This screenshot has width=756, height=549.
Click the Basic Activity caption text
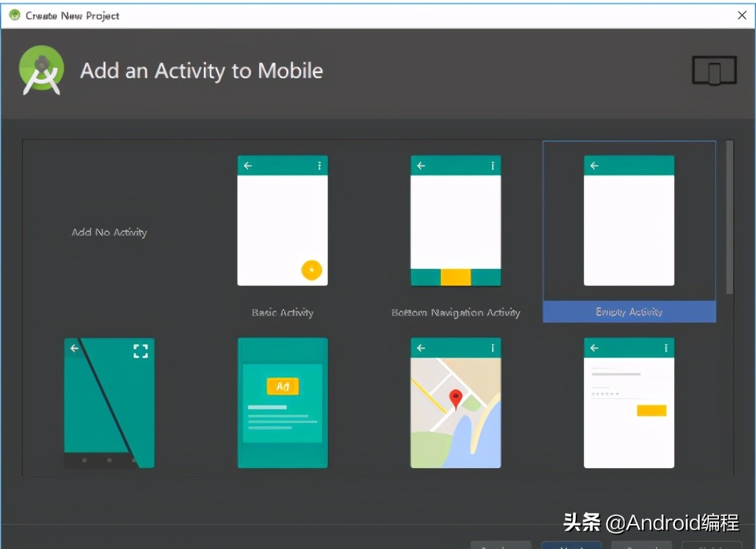[283, 312]
